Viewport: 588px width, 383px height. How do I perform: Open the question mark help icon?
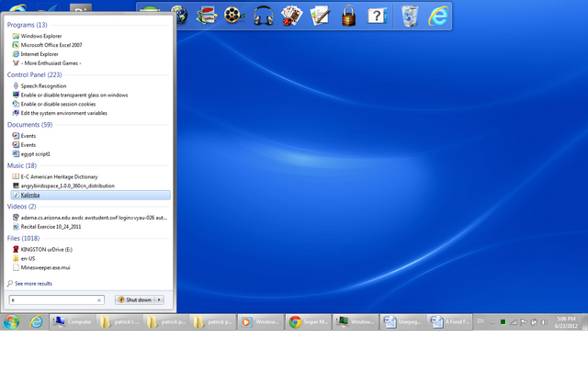[x=377, y=16]
